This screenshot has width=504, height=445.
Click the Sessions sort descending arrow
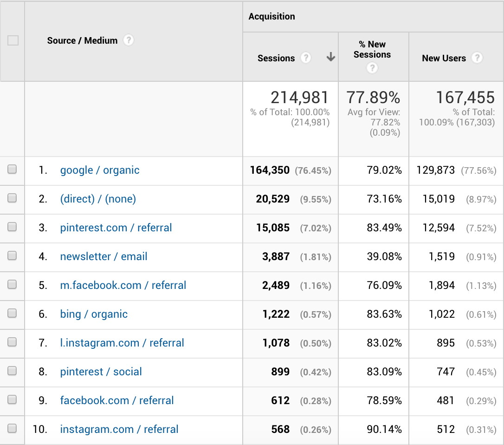(x=331, y=57)
